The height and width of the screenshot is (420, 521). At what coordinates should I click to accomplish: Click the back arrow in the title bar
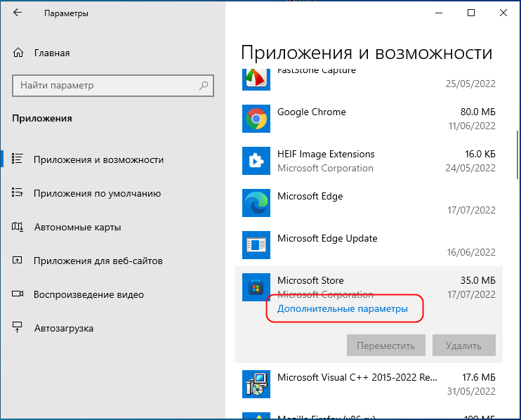[x=18, y=13]
